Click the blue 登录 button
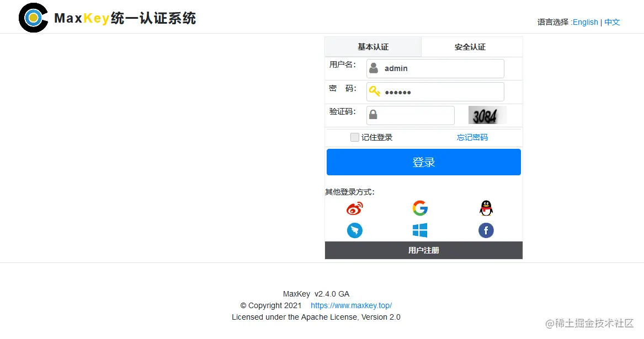The width and height of the screenshot is (644, 339). click(x=423, y=162)
